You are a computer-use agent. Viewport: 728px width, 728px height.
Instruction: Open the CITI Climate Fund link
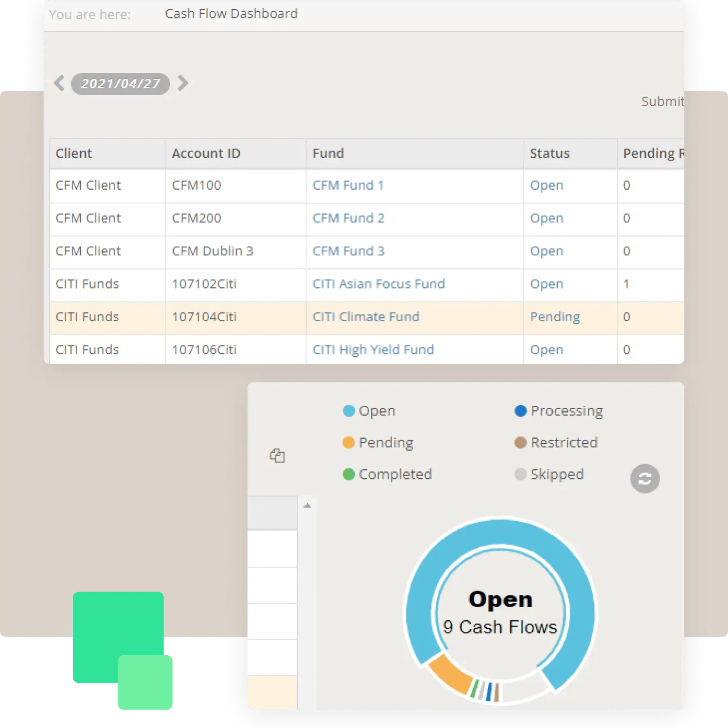coord(366,317)
